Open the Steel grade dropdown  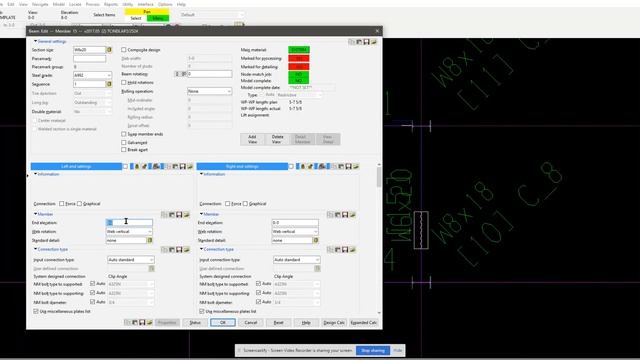[92, 76]
